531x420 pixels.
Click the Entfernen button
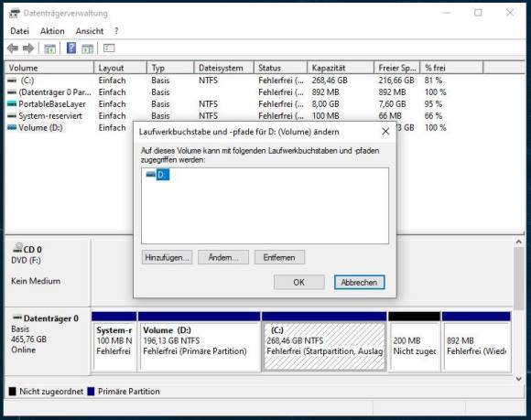point(279,257)
